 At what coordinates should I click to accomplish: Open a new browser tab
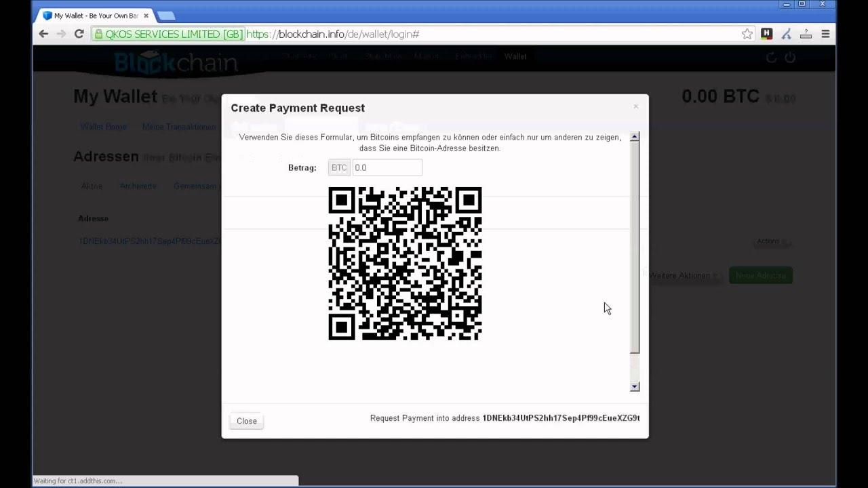coord(165,16)
